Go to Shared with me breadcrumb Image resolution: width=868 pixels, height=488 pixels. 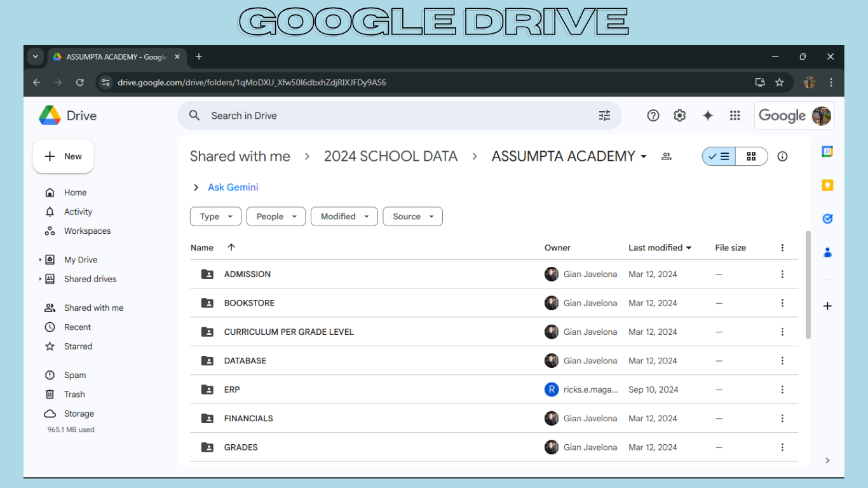(240, 156)
